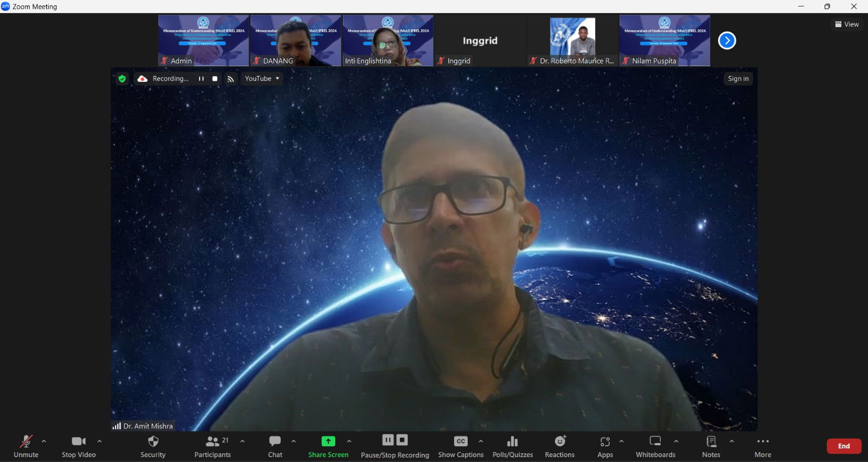Pause recording from the top indicator
868x462 pixels.
[201, 79]
